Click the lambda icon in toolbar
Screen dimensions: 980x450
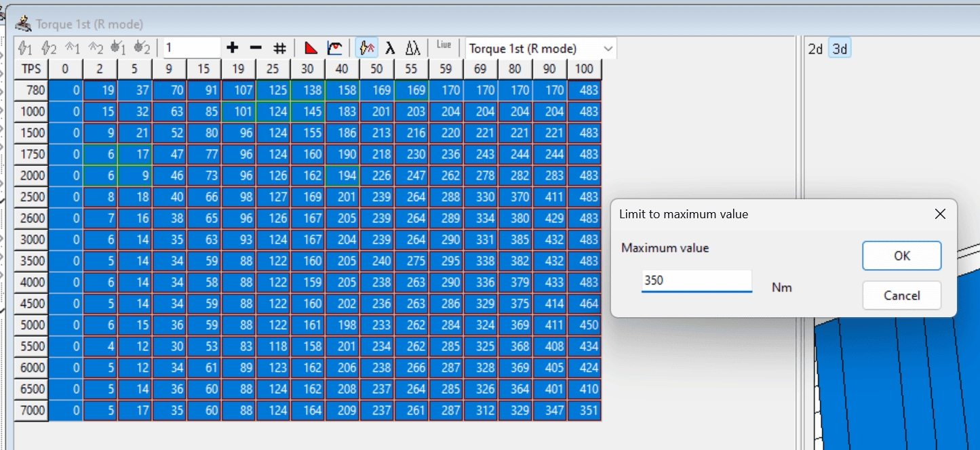pyautogui.click(x=390, y=48)
